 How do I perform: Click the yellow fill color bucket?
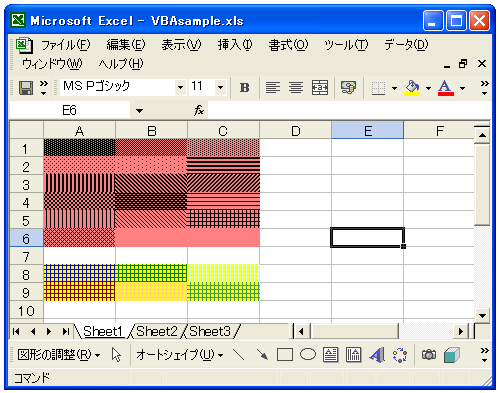[412, 88]
